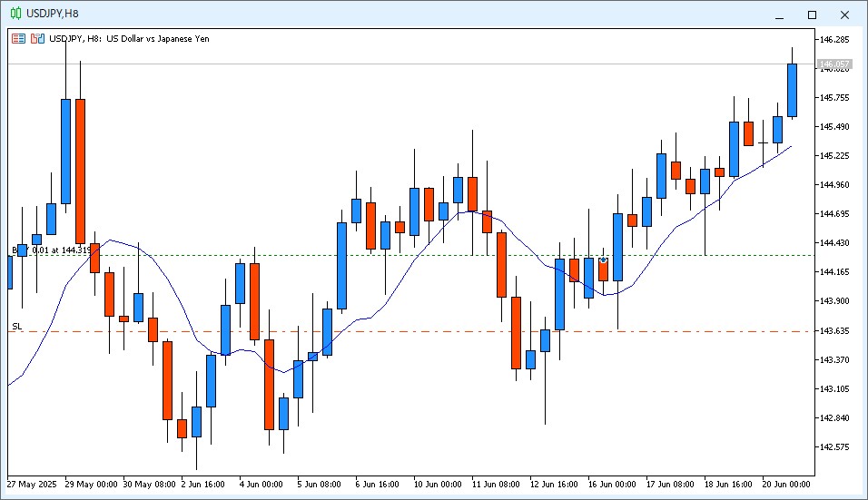Click the chart title US Dollar vs Japanese Yen

coord(158,39)
